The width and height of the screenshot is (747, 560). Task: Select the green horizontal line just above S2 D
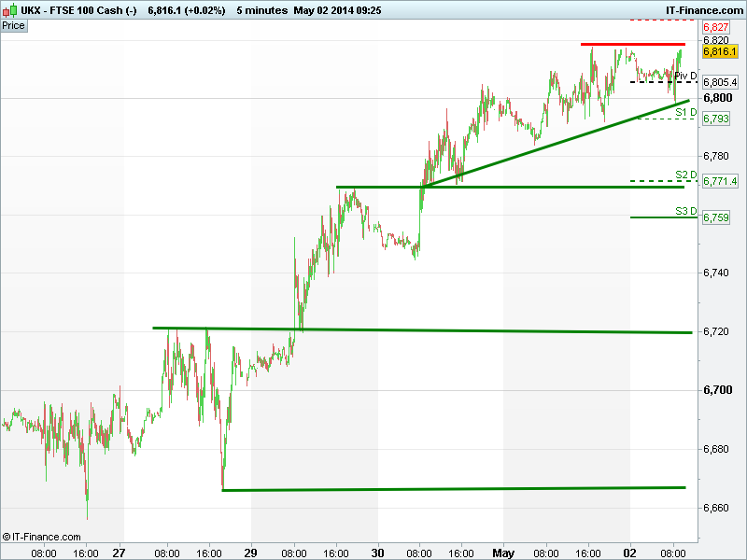pyautogui.click(x=510, y=188)
